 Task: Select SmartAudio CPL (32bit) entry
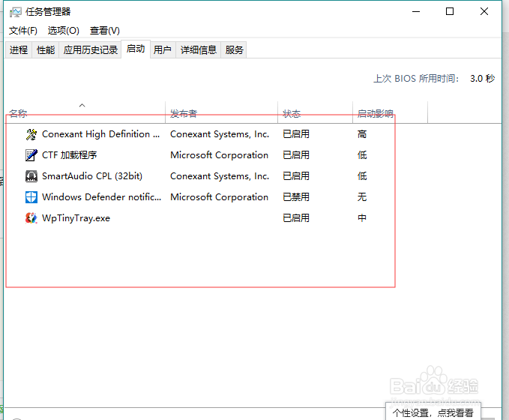92,176
